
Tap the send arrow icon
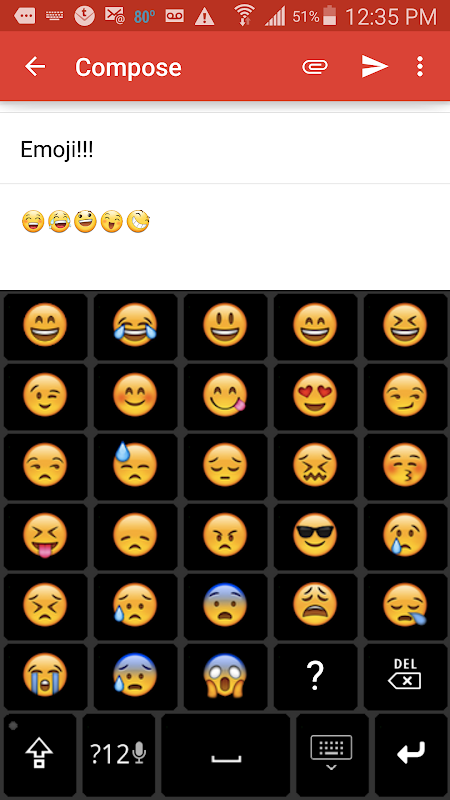pyautogui.click(x=374, y=67)
